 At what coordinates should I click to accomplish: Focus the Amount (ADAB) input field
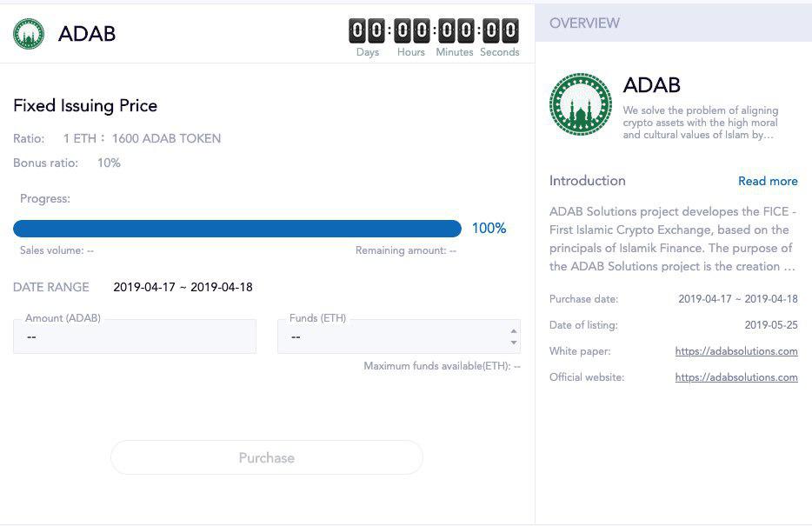coord(135,336)
